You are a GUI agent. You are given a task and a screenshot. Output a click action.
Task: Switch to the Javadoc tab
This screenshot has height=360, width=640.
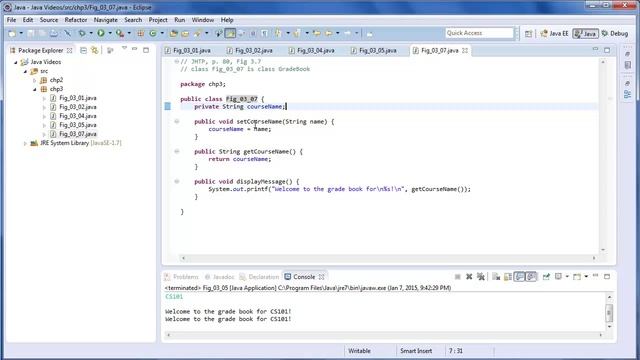[220, 277]
